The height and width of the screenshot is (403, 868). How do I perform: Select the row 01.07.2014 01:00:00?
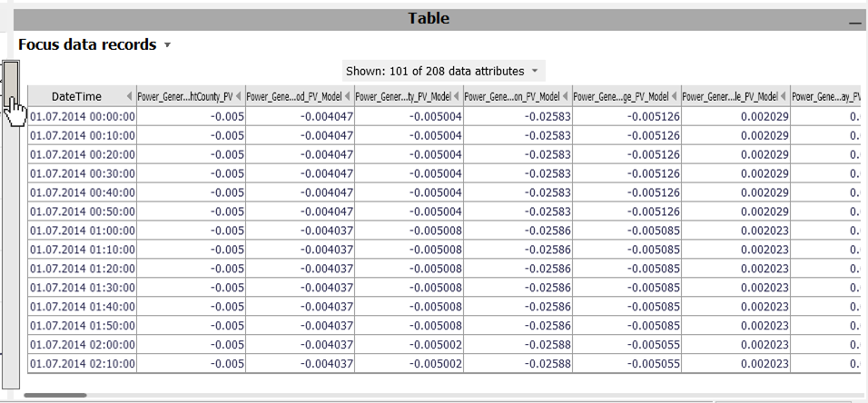click(x=83, y=231)
